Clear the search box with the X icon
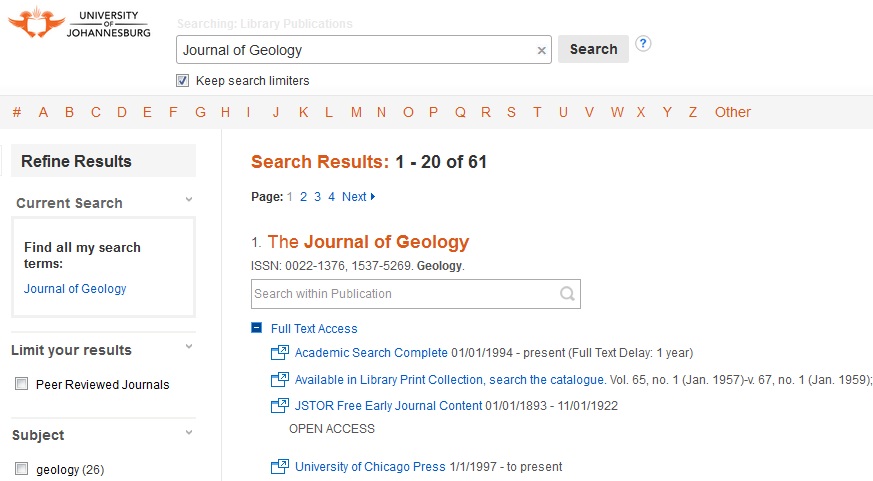The width and height of the screenshot is (873, 481). pos(541,51)
